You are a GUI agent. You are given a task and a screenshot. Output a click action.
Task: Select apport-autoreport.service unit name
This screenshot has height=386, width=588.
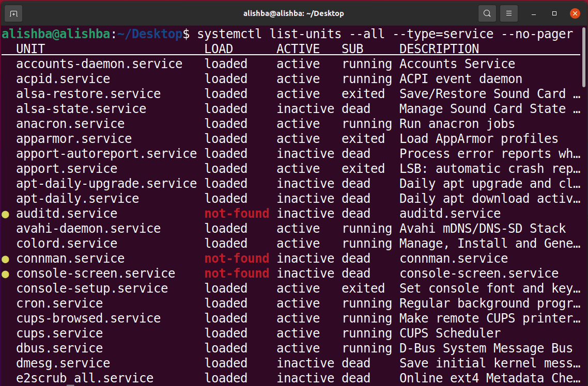pos(106,153)
